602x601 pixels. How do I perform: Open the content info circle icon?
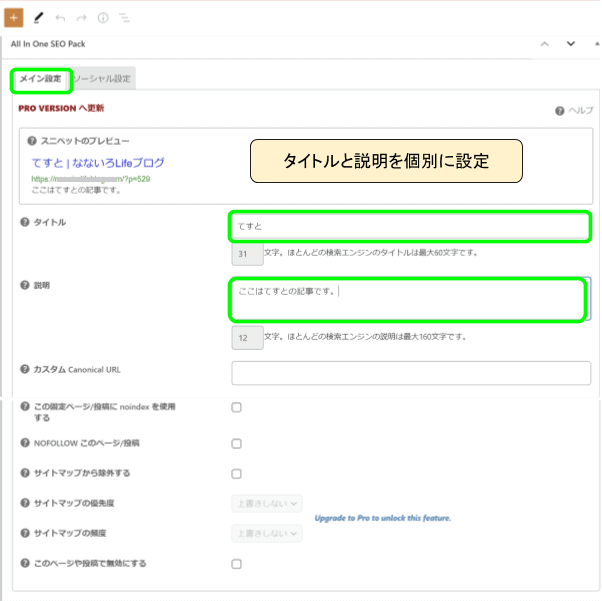pyautogui.click(x=102, y=17)
